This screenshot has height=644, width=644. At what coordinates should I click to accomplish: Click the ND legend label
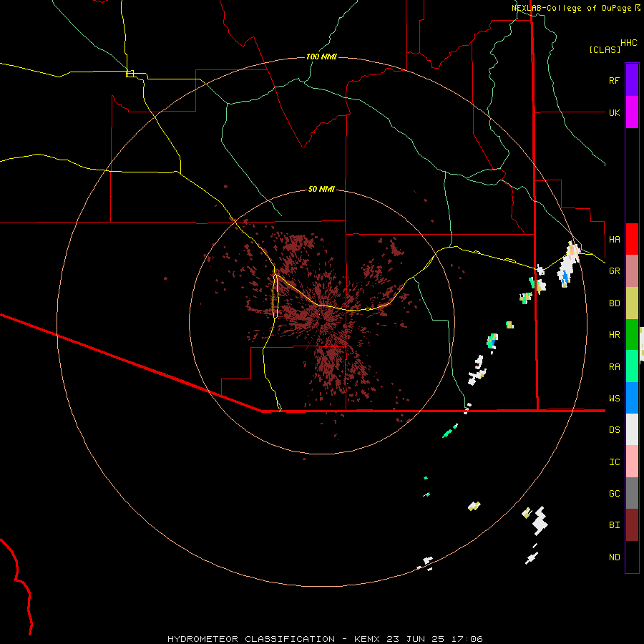[614, 557]
